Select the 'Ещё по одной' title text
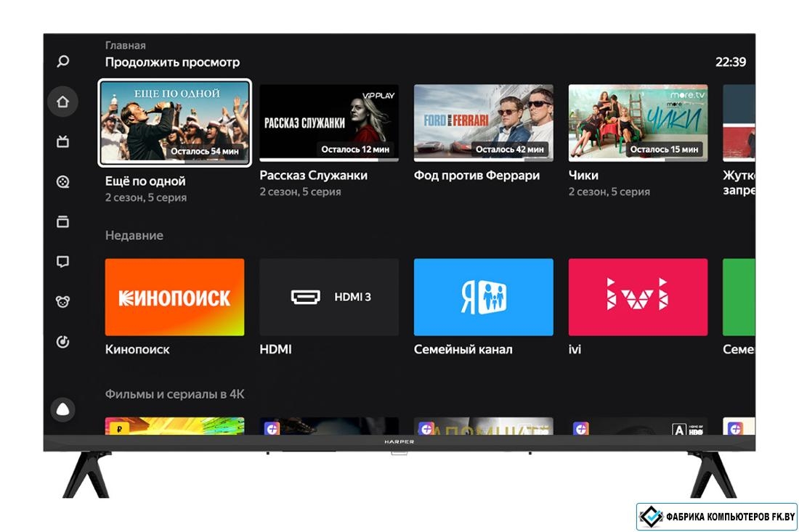Image resolution: width=799 pixels, height=532 pixels. pos(145,181)
